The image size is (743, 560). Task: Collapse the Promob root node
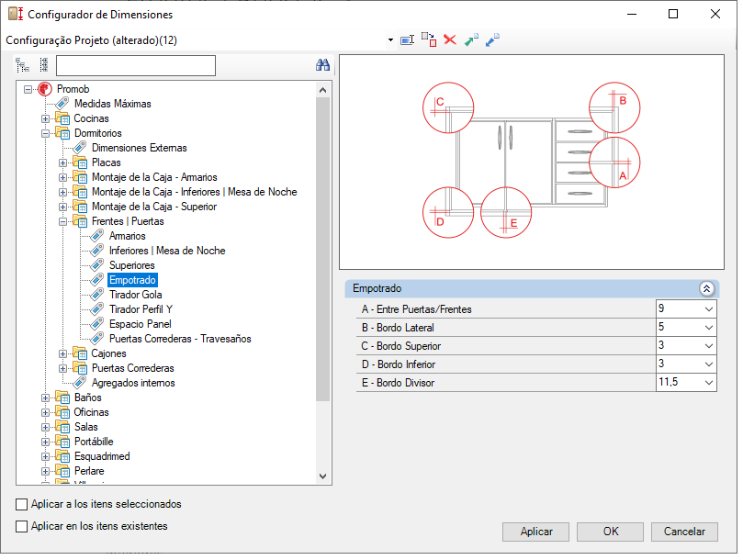click(28, 89)
